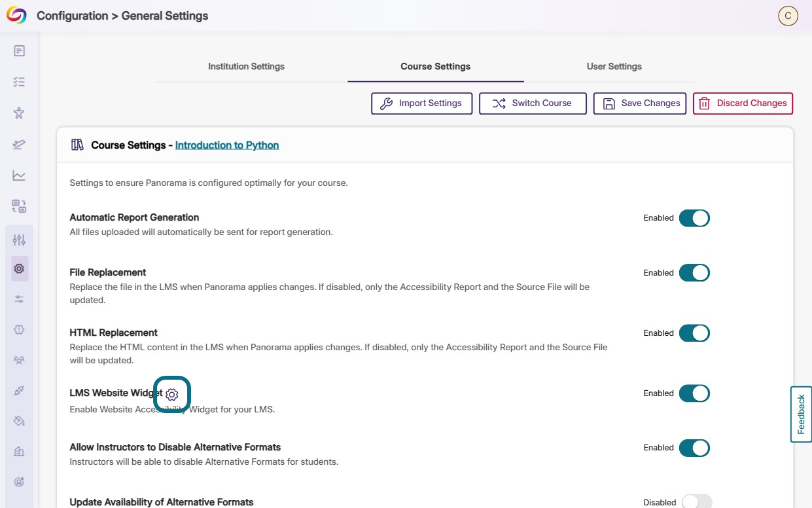The height and width of the screenshot is (508, 812).
Task: Toggle the HTML Replacement switch
Action: point(694,333)
